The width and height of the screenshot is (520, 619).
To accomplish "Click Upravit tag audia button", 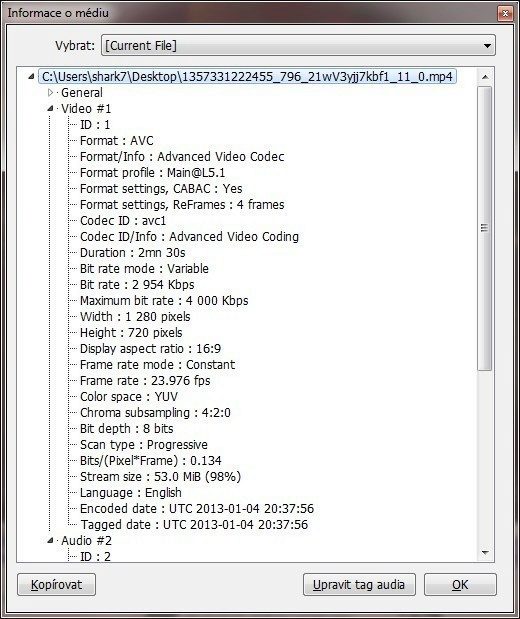I will tap(359, 585).
